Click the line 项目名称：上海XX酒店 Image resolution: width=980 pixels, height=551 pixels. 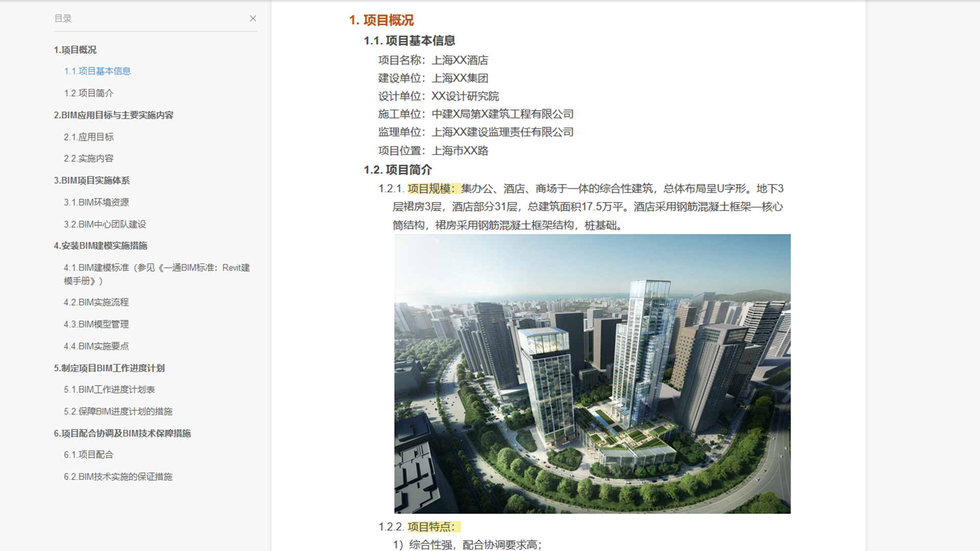tap(433, 60)
